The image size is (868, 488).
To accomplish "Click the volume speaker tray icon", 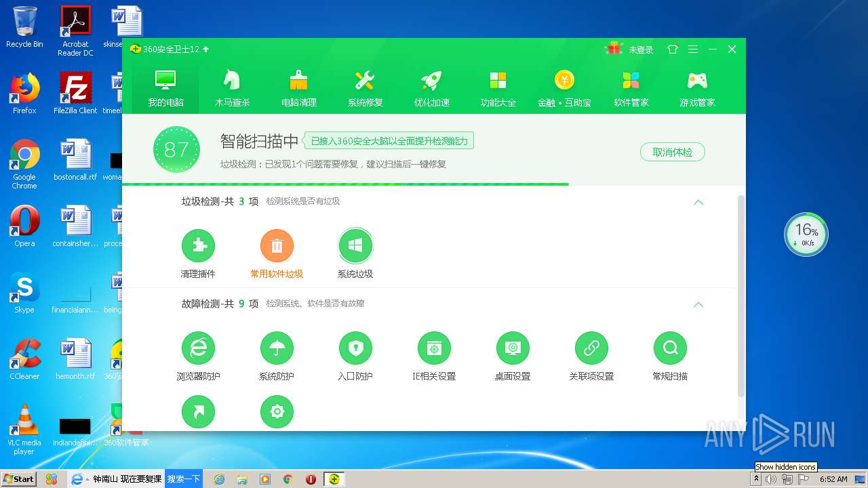I will pyautogui.click(x=771, y=479).
